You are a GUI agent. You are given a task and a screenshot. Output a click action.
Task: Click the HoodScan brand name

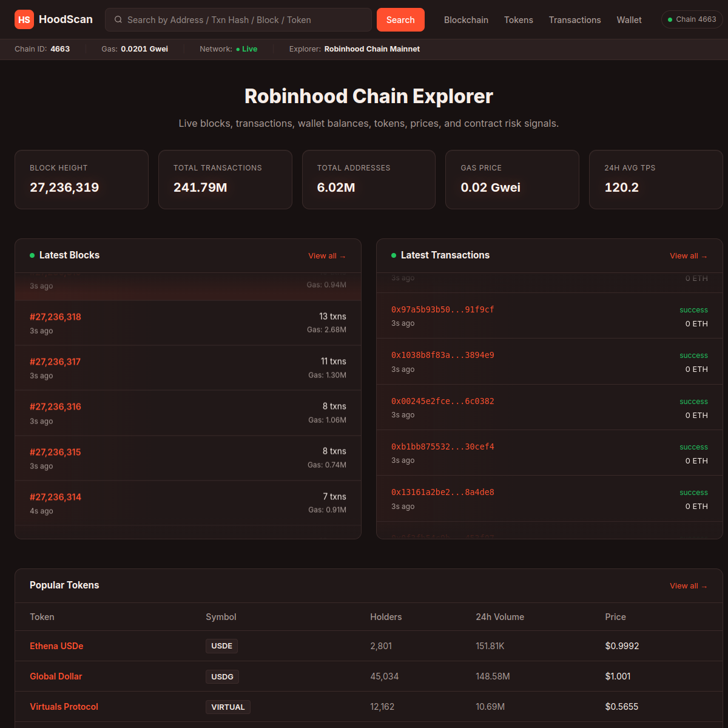click(x=66, y=19)
